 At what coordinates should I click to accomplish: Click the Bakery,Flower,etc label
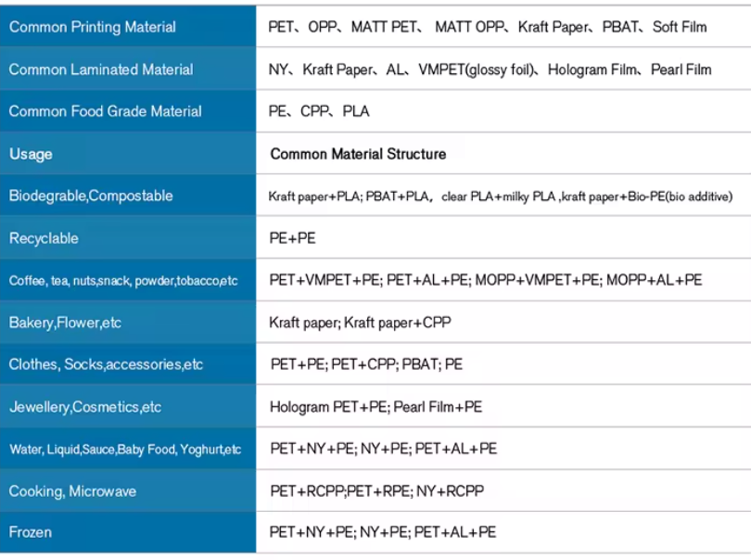point(65,323)
